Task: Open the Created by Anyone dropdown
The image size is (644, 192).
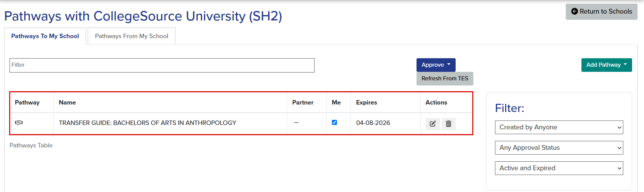Action: click(559, 127)
